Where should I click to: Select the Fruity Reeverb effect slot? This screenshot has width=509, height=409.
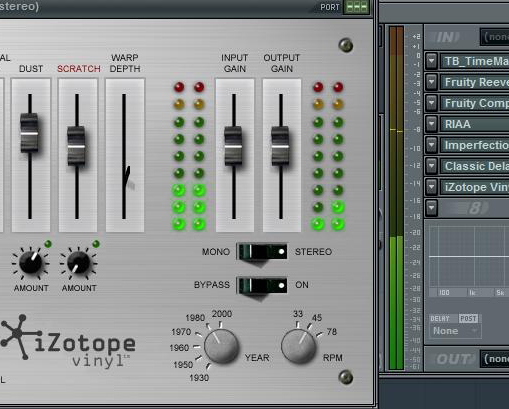click(475, 82)
